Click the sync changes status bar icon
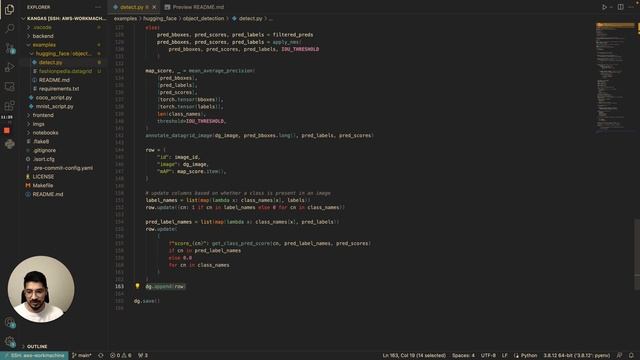640x360 pixels. tap(101, 356)
